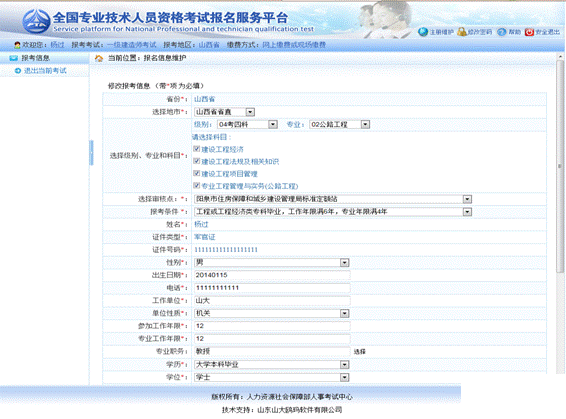Click the 省份 value 山西省 in form
This screenshot has width=566, height=419.
204,99
